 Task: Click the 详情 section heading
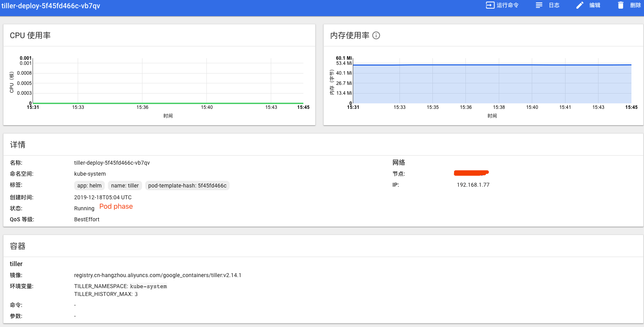coord(18,145)
